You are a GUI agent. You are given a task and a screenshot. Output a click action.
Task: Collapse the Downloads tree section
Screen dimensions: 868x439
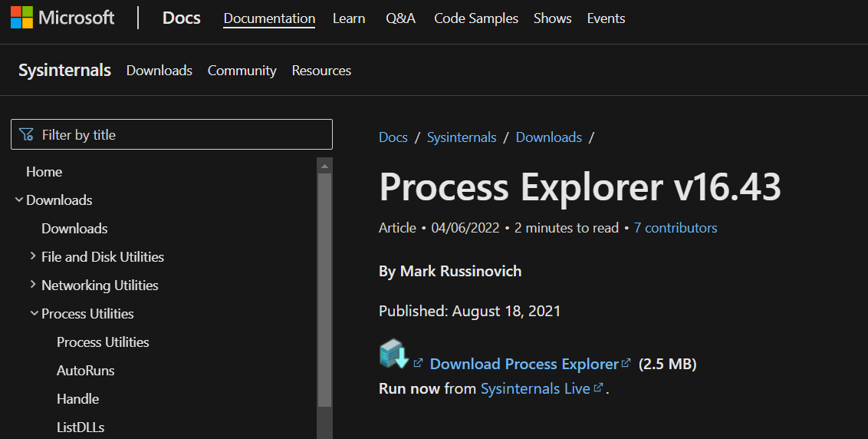coord(19,200)
